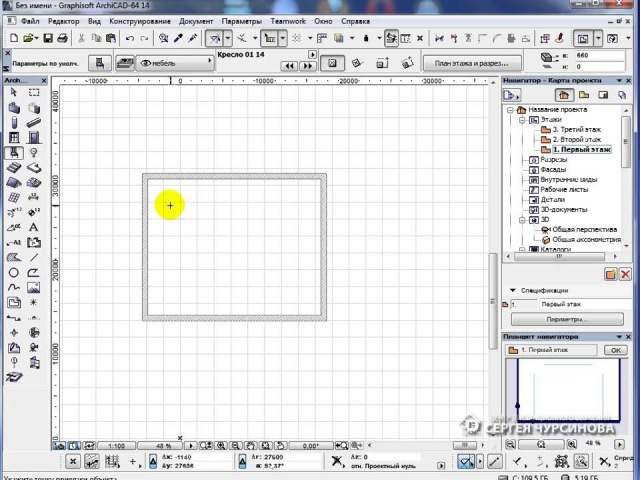Viewport: 640px width, 480px height.
Task: Click the План этажа и разрез button
Action: click(x=472, y=63)
